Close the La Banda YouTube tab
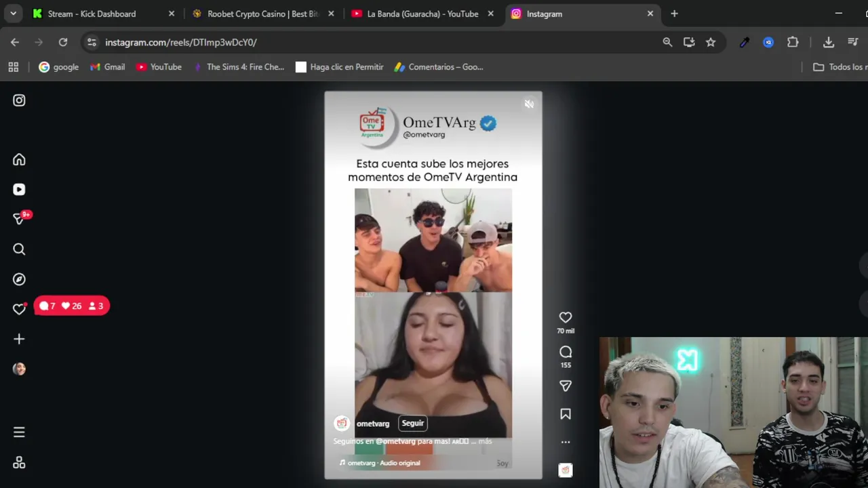The image size is (868, 488). [490, 14]
